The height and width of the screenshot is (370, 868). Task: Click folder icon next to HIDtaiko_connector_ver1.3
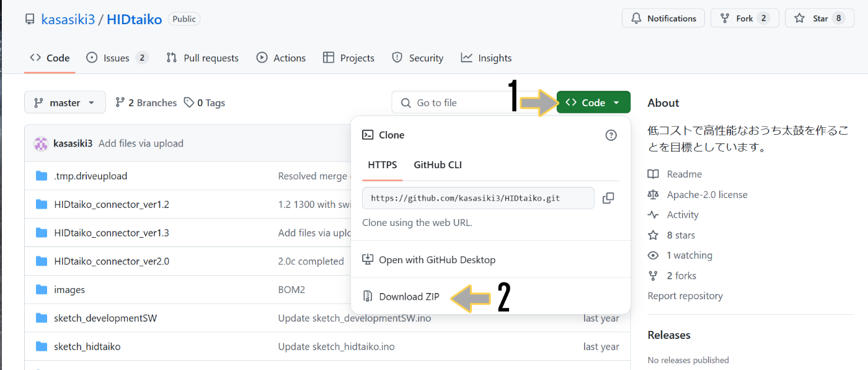pos(42,233)
